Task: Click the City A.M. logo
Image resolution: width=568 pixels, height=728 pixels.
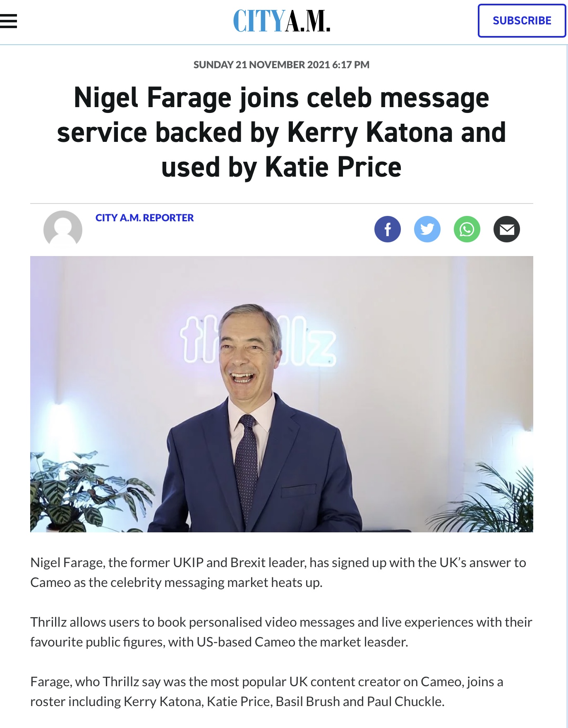Action: tap(282, 21)
